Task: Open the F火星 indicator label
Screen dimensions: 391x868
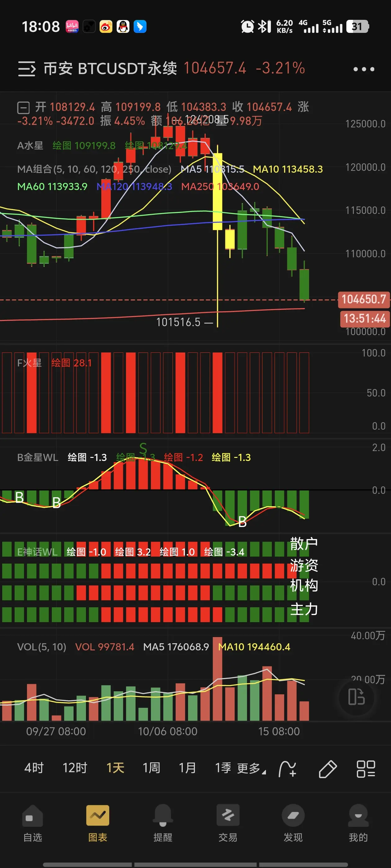Action: 29,363
